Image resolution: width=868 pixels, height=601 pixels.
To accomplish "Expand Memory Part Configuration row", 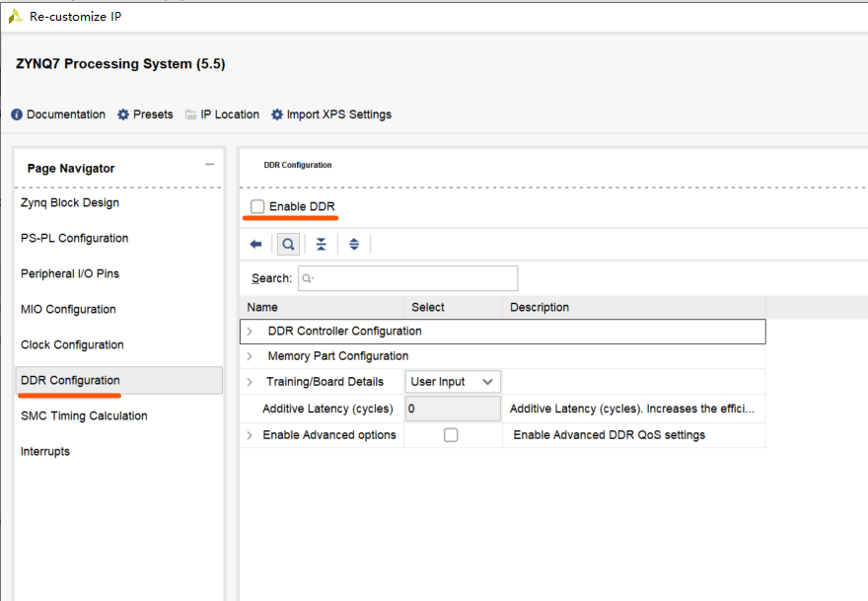I will click(x=251, y=356).
